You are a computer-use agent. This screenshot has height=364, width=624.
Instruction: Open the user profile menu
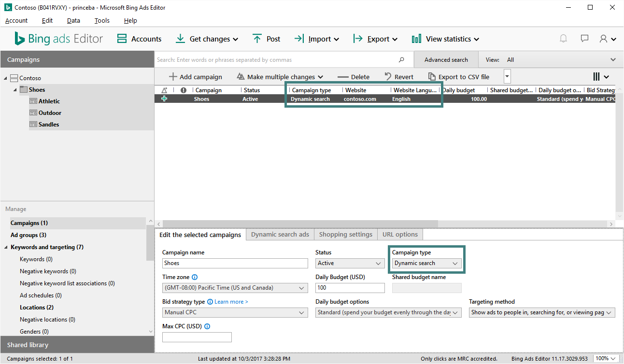tap(608, 39)
